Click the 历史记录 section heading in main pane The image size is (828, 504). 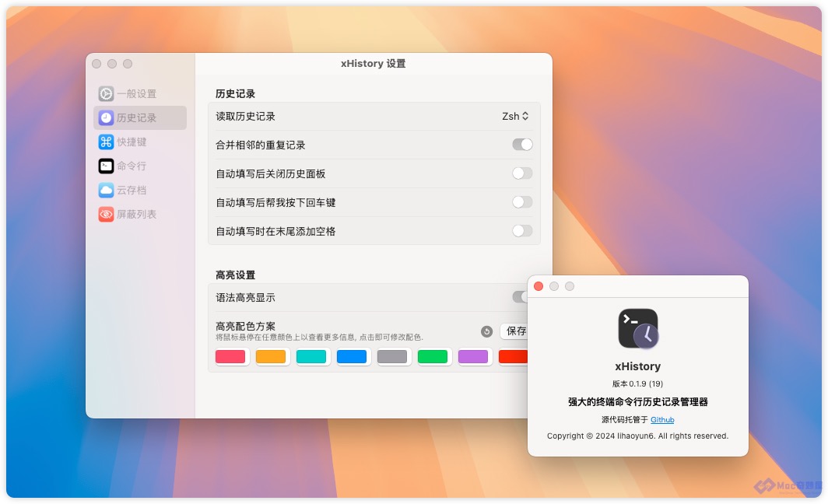(x=236, y=93)
